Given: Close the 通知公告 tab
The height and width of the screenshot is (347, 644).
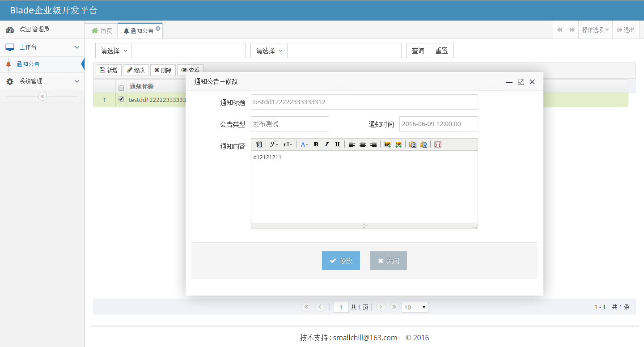Looking at the screenshot, I should pyautogui.click(x=158, y=28).
